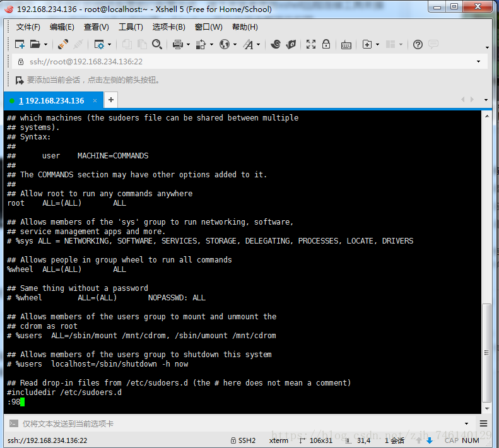Click the '106x31' terminal size status
Image resolution: width=499 pixels, height=448 pixels.
[315, 440]
